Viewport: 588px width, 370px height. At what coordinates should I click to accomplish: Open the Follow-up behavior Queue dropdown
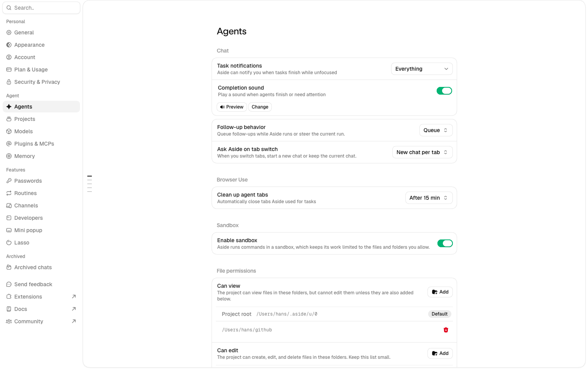coord(436,130)
